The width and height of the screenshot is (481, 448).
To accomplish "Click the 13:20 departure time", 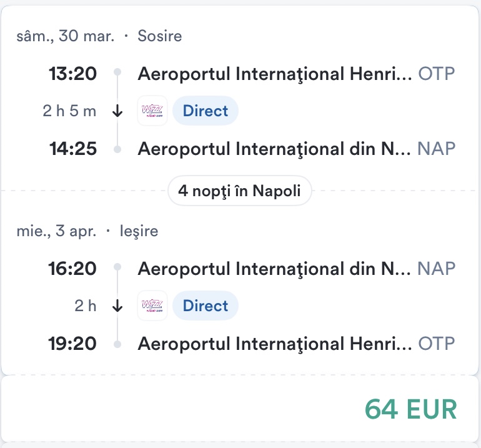I will (73, 74).
